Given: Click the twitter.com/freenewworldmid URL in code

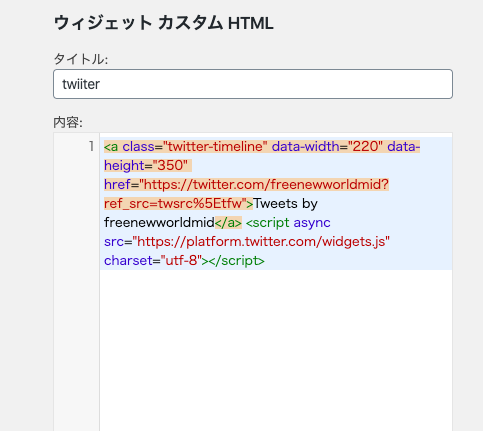Looking at the screenshot, I should 264,185.
